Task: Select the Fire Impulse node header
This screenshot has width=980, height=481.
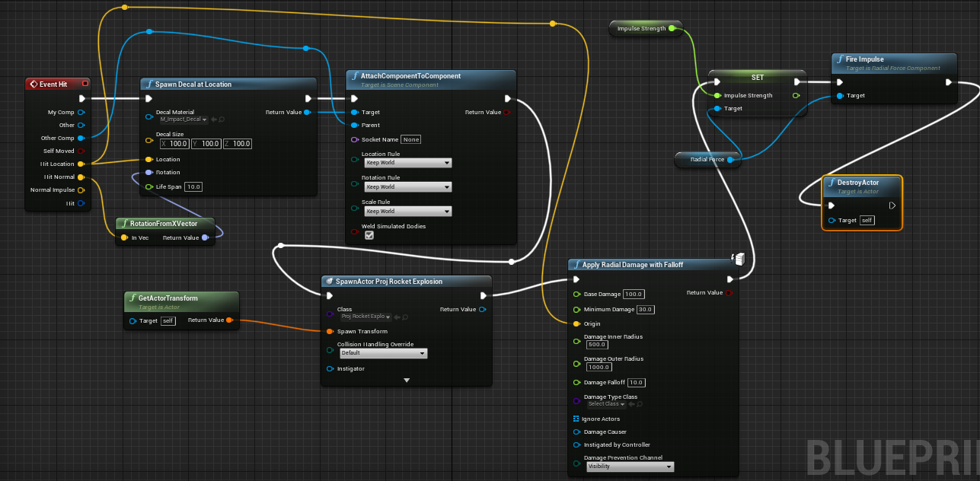Action: pos(894,62)
